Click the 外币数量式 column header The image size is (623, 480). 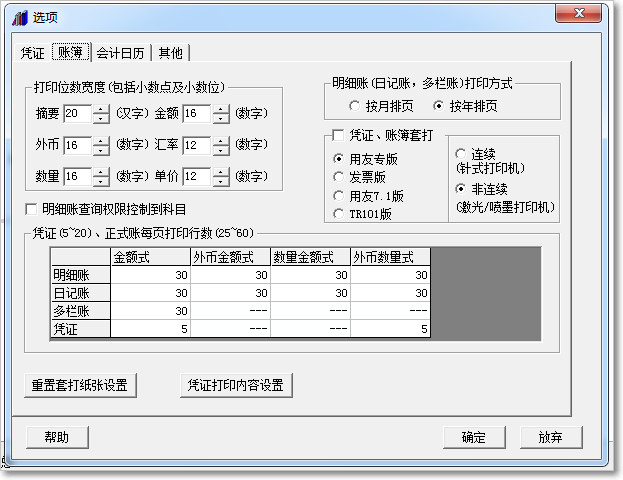click(391, 257)
